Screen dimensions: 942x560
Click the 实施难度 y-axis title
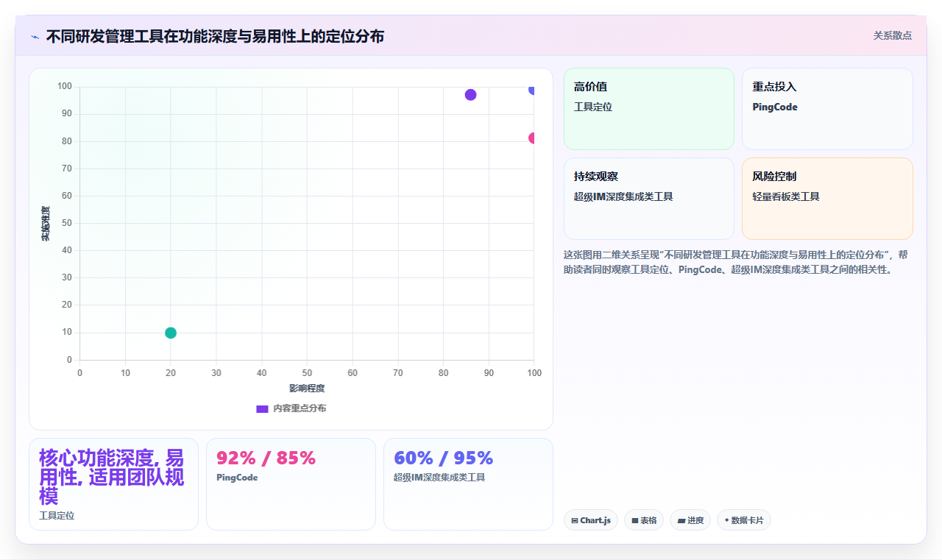45,224
